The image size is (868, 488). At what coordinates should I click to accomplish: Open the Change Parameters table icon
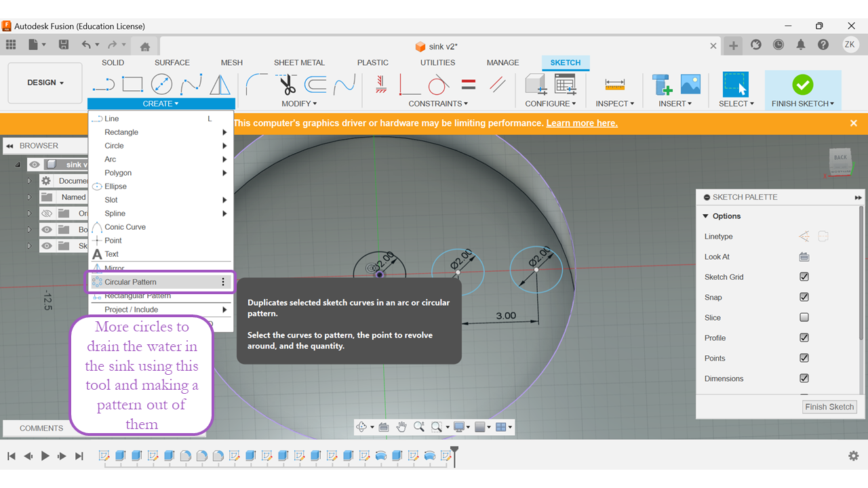coord(565,85)
